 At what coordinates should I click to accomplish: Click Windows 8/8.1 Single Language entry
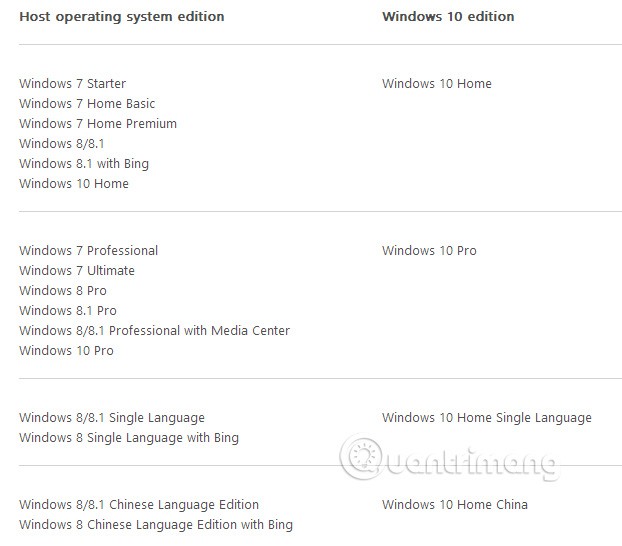pyautogui.click(x=112, y=418)
